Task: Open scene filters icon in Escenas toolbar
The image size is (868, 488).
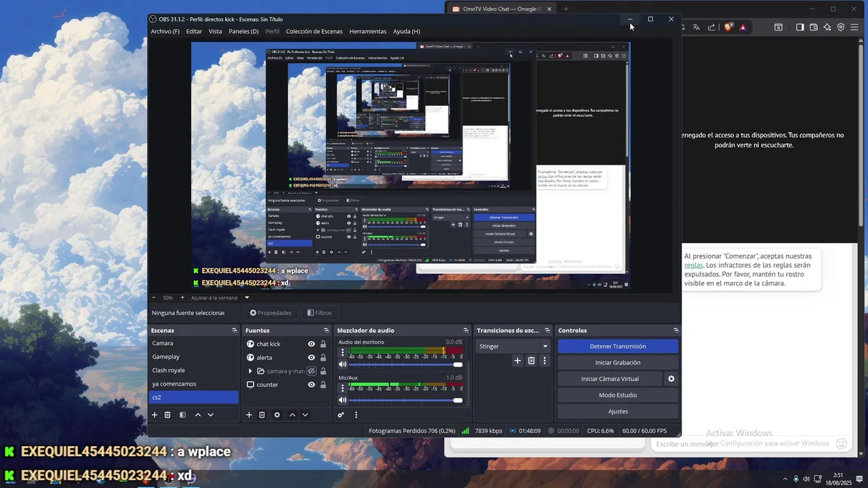Action: click(182, 415)
